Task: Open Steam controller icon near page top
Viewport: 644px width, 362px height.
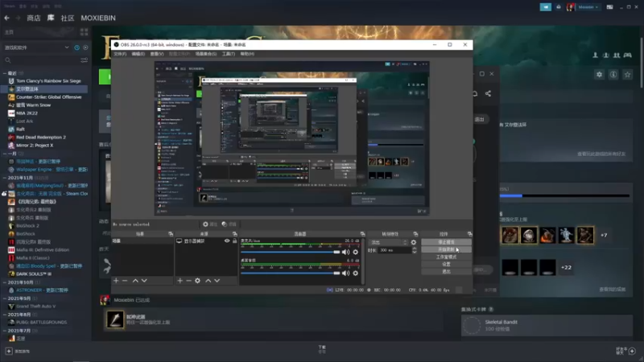Action: tap(628, 55)
